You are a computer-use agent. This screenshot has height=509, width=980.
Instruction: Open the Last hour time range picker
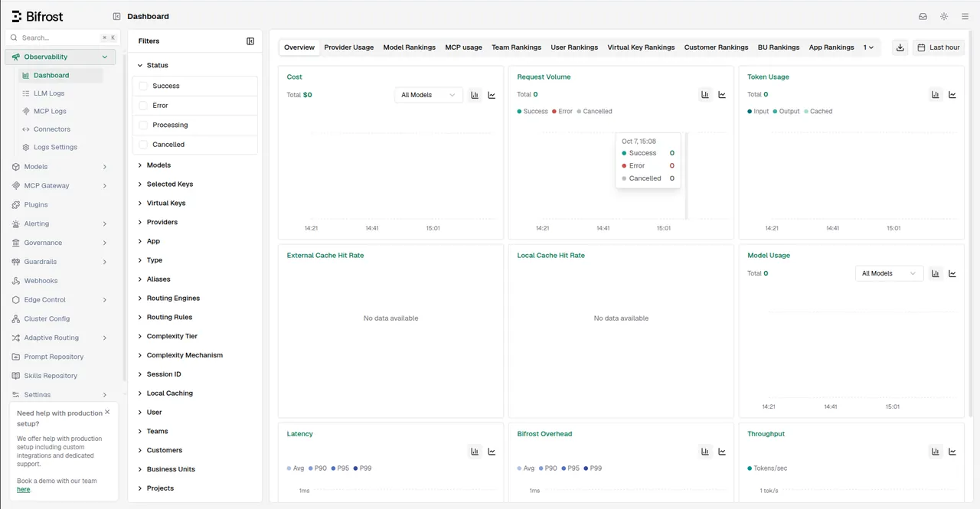939,47
